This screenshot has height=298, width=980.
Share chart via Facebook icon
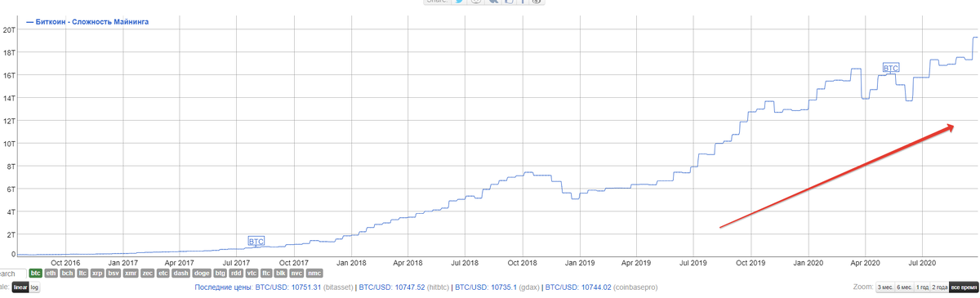point(523,2)
